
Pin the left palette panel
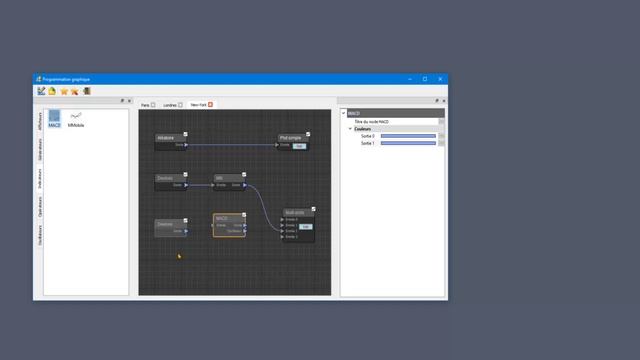(122, 100)
